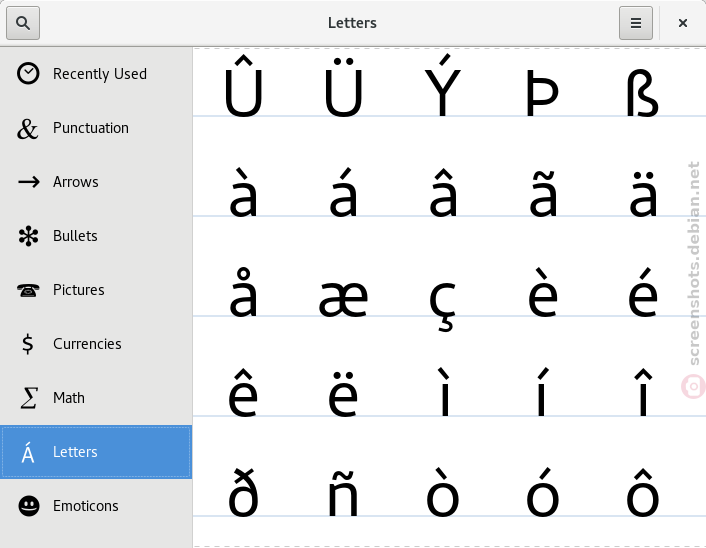Choose the à character
This screenshot has width=706, height=548.
click(x=244, y=192)
